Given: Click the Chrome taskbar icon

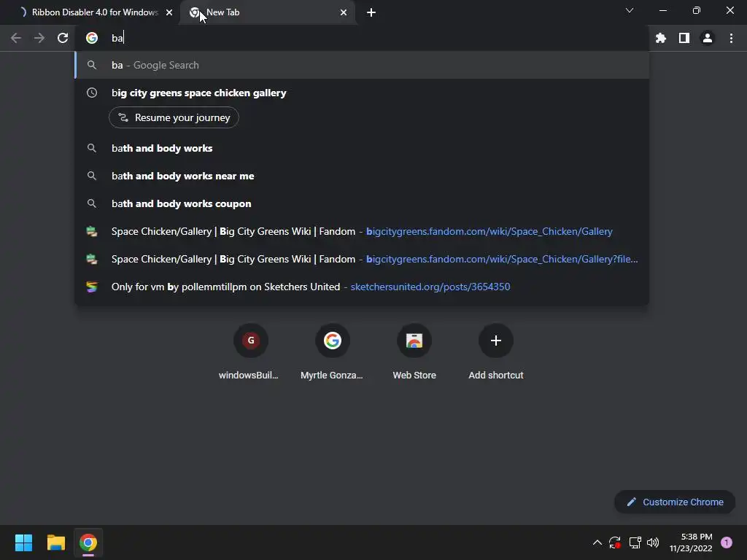Looking at the screenshot, I should point(88,542).
